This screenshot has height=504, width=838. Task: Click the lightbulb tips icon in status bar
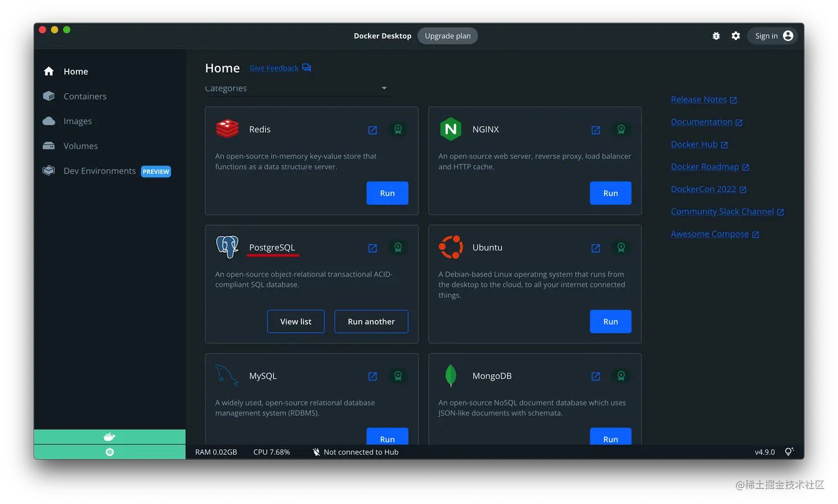click(789, 452)
